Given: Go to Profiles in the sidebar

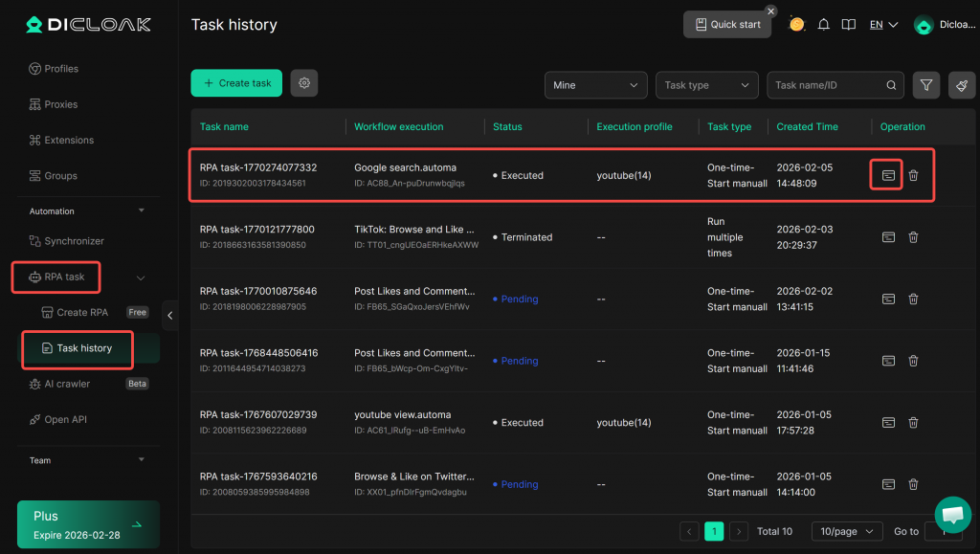Looking at the screenshot, I should tap(61, 69).
